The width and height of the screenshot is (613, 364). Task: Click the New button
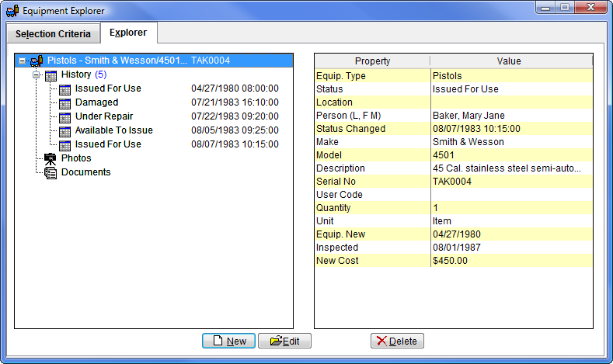[x=228, y=341]
